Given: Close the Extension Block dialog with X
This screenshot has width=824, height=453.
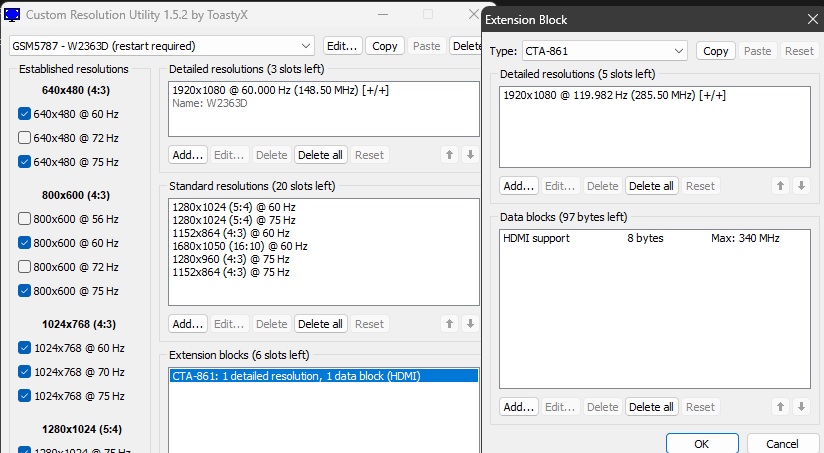Looking at the screenshot, I should [811, 18].
